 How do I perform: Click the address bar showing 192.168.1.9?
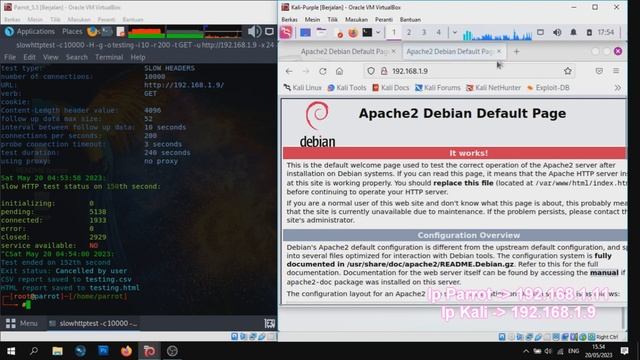469,71
